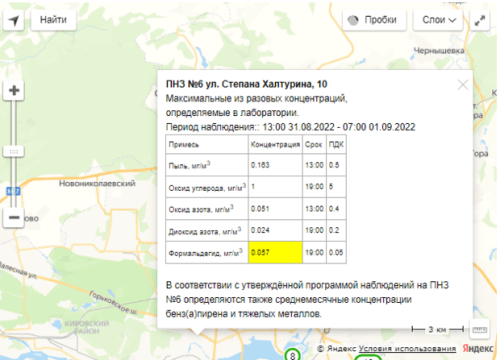Image resolution: width=500 pixels, height=360 pixels.
Task: Click the chevron on Слои button
Action: pos(452,20)
